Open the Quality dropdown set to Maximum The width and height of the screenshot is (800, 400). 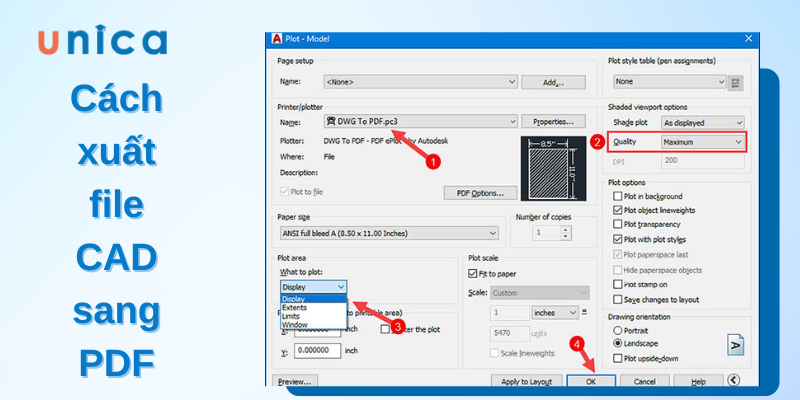(x=703, y=142)
